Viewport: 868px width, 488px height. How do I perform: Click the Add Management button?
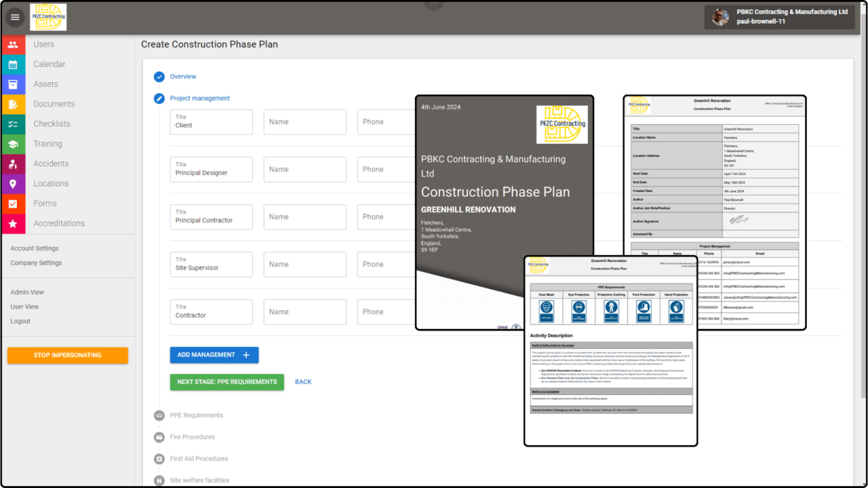click(214, 355)
